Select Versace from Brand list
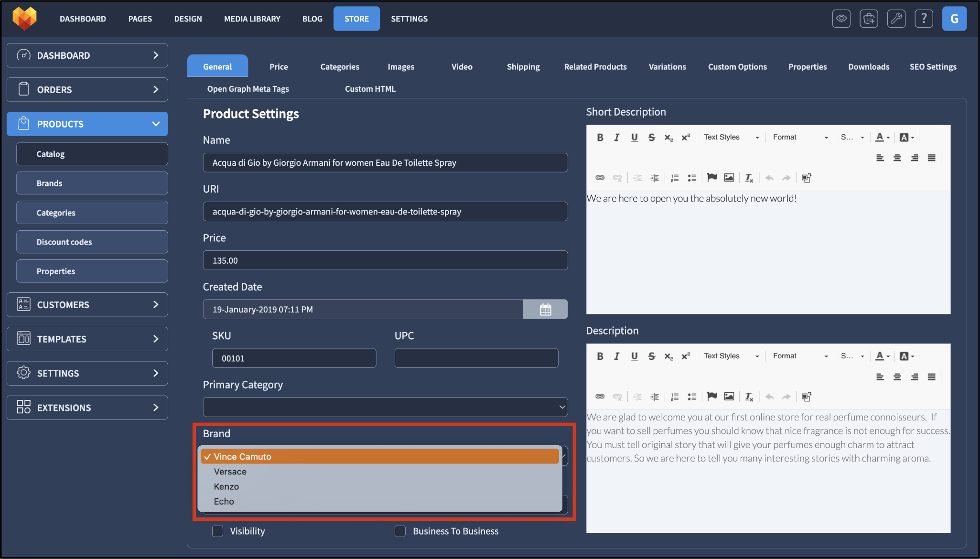Screen dimensions: 980x559 pyautogui.click(x=380, y=472)
